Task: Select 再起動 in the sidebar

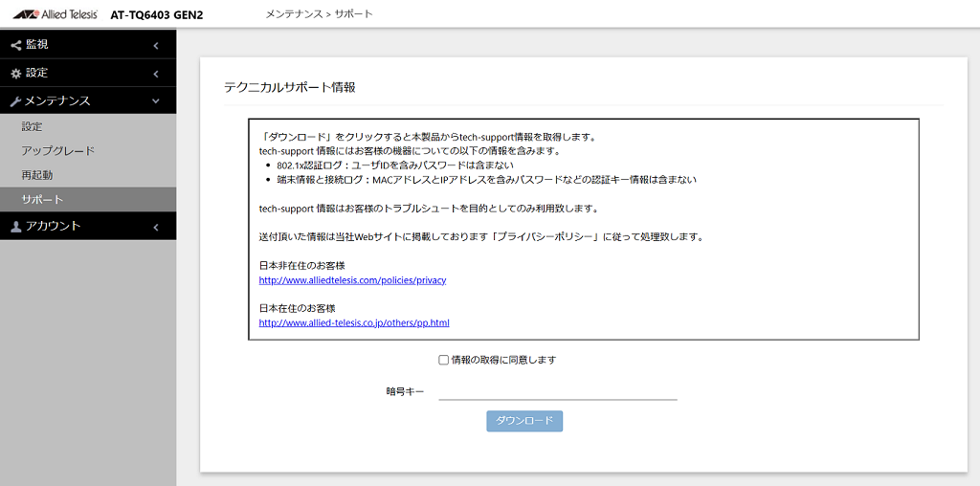Action: pos(37,175)
